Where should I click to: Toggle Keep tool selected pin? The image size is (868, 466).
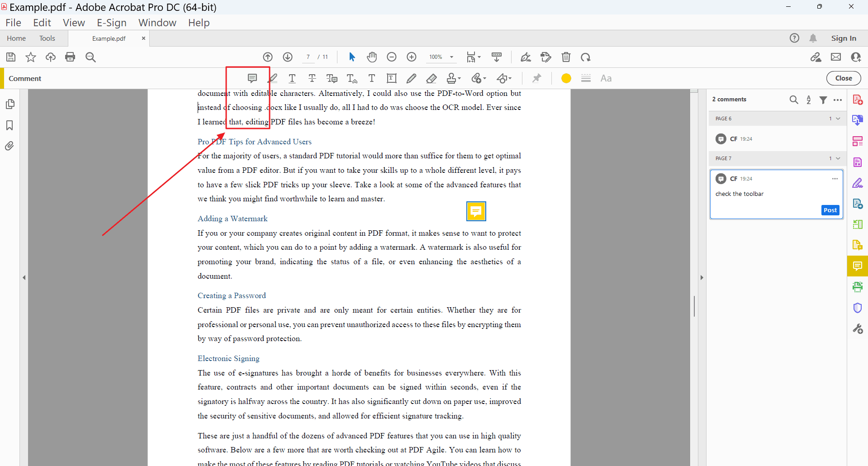coord(537,78)
